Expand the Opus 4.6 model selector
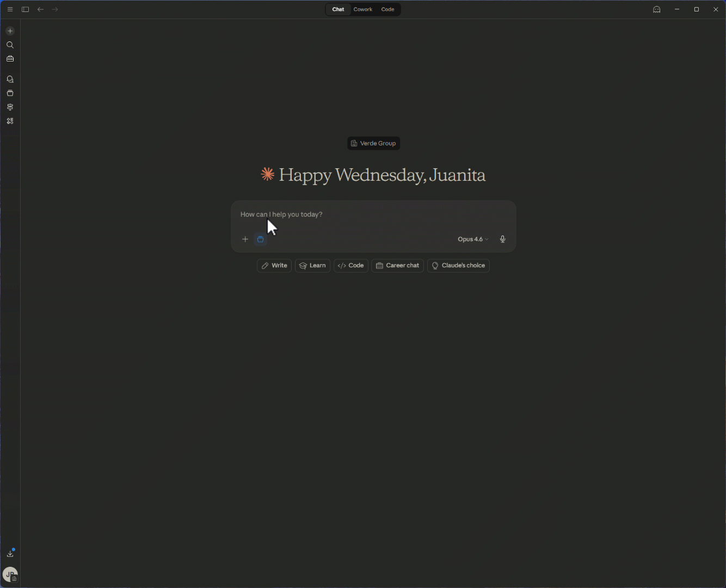This screenshot has height=588, width=726. (x=472, y=239)
